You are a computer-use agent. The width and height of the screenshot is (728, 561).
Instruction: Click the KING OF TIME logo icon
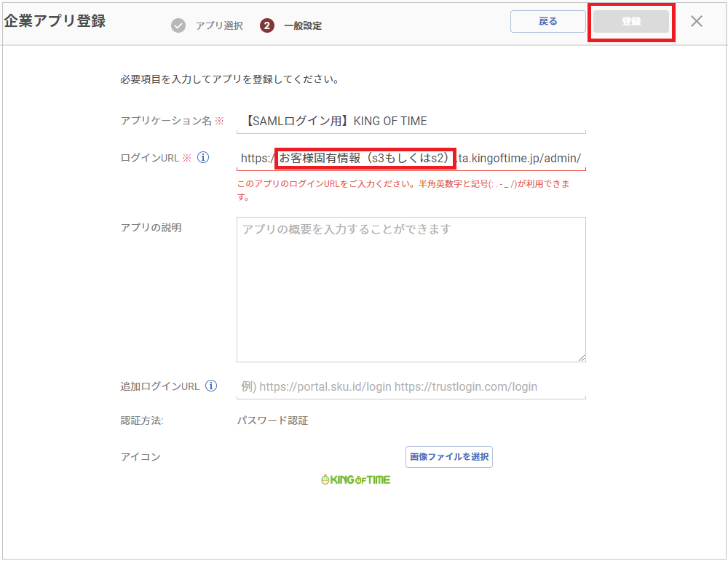[356, 480]
